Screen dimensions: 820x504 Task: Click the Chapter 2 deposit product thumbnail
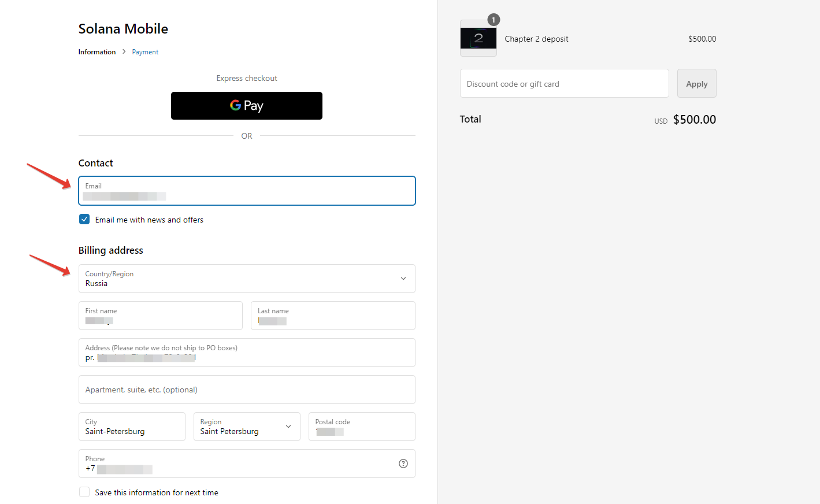[478, 38]
